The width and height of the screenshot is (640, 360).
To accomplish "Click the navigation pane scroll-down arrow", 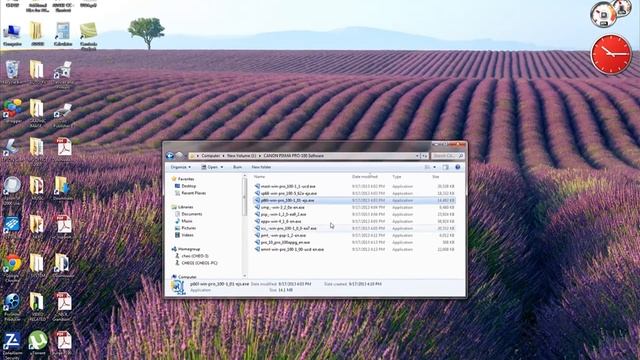I will [x=244, y=276].
